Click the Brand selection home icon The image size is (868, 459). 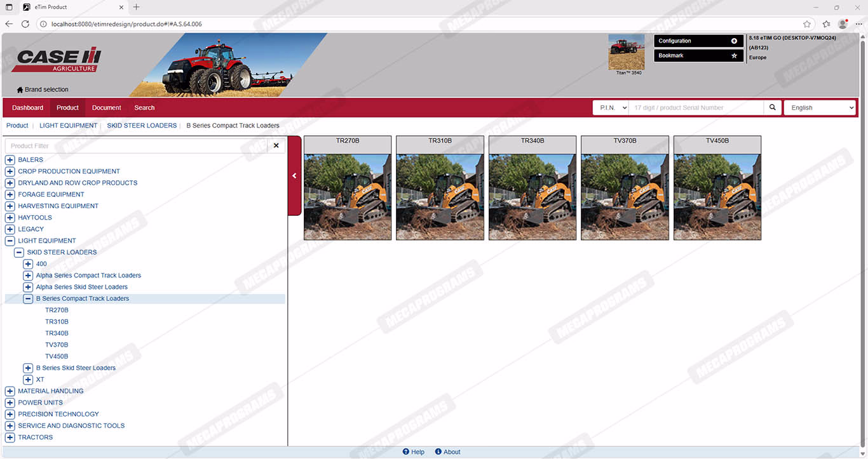pyautogui.click(x=20, y=90)
